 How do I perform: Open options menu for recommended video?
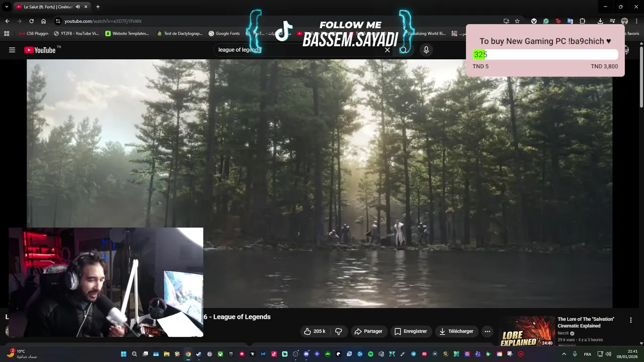[x=630, y=320]
